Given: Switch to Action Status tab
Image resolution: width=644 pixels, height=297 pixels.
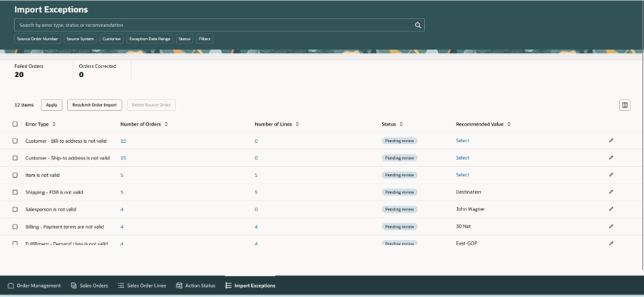Looking at the screenshot, I should click(195, 286).
